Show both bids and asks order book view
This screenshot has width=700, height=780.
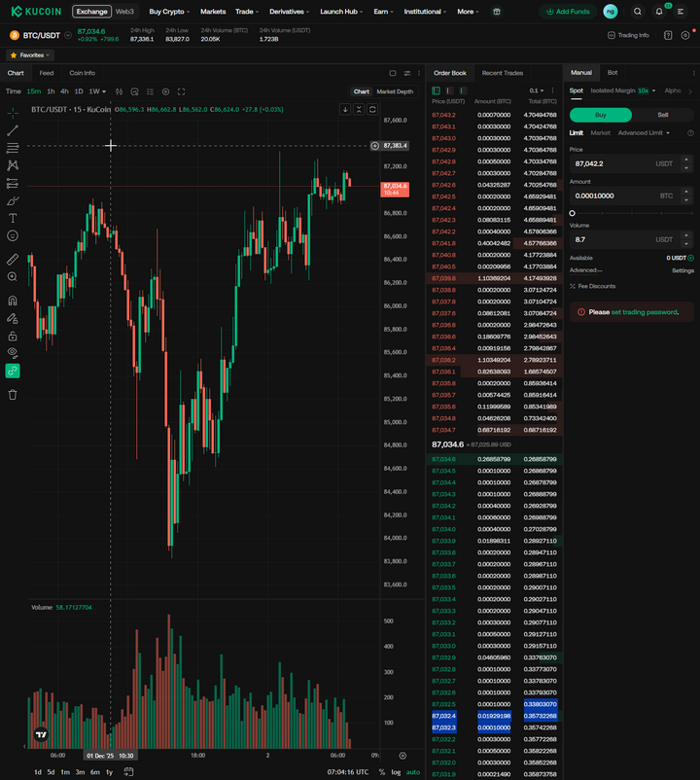[x=436, y=90]
